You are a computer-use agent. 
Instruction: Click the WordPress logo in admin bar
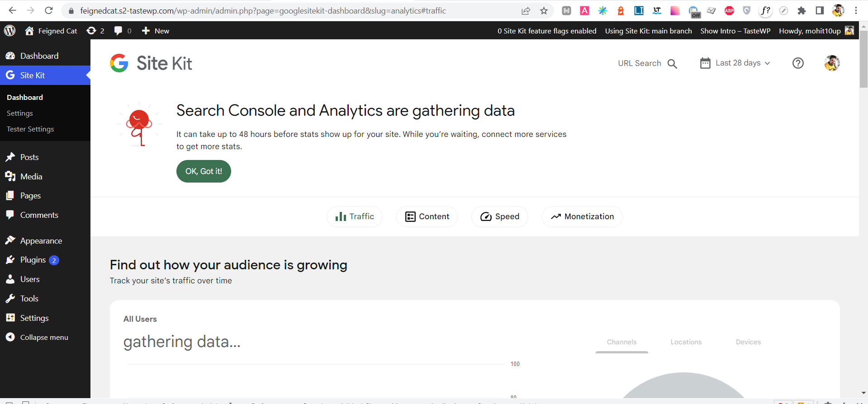click(10, 31)
